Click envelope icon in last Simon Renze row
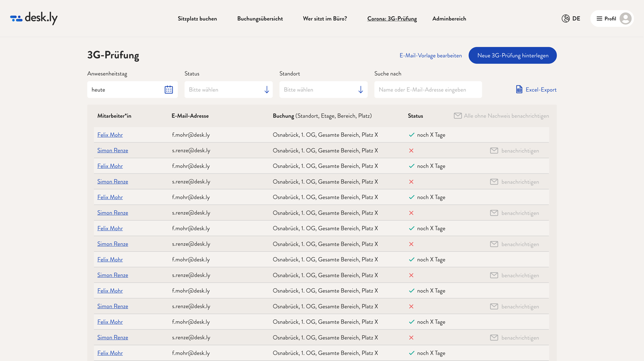 (494, 338)
